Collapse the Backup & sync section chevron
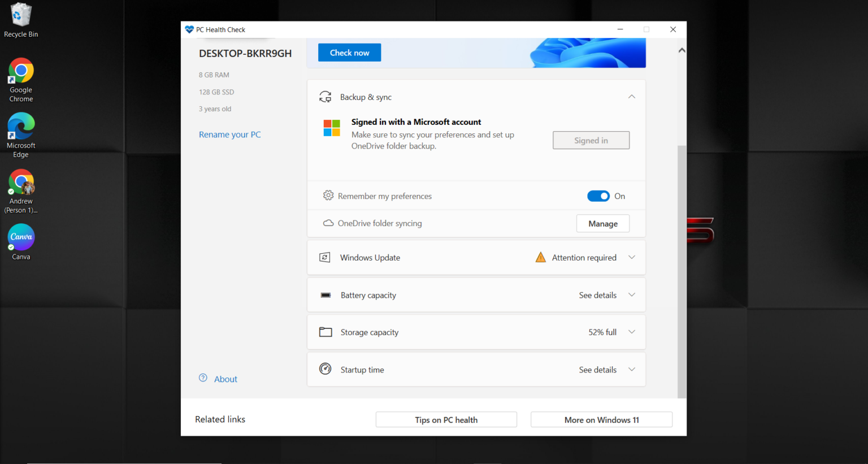This screenshot has height=464, width=868. click(x=632, y=97)
